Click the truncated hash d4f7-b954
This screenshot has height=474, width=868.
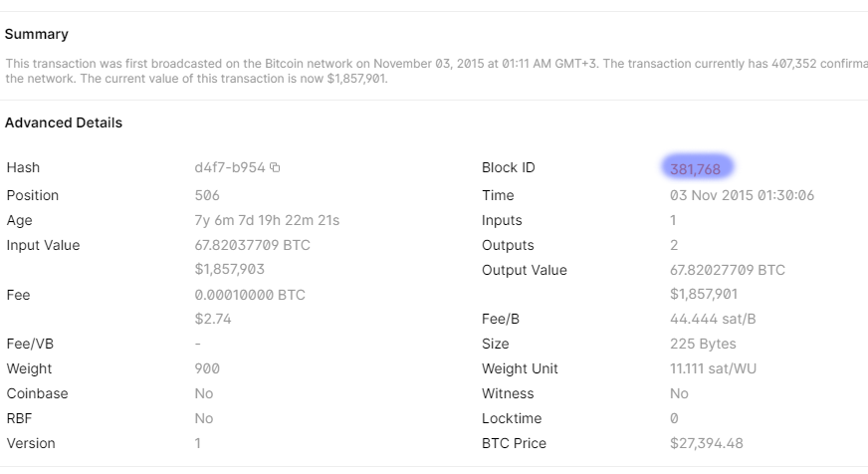point(230,167)
